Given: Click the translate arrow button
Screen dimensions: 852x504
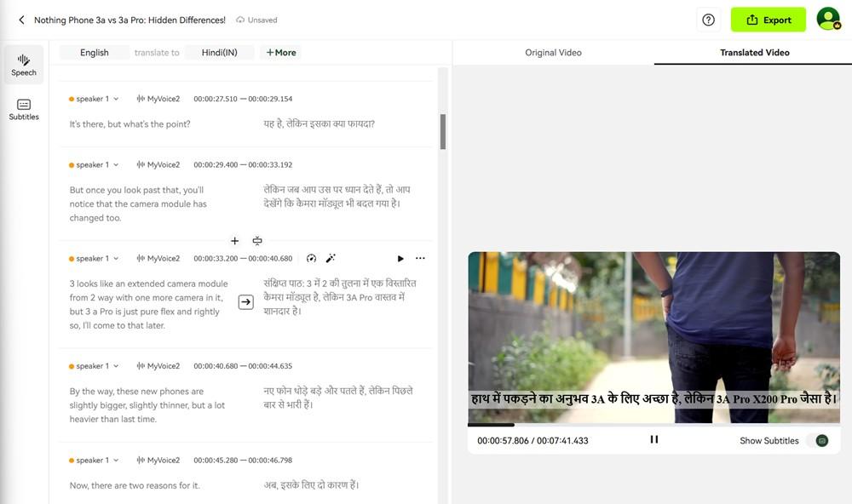Looking at the screenshot, I should pyautogui.click(x=245, y=302).
